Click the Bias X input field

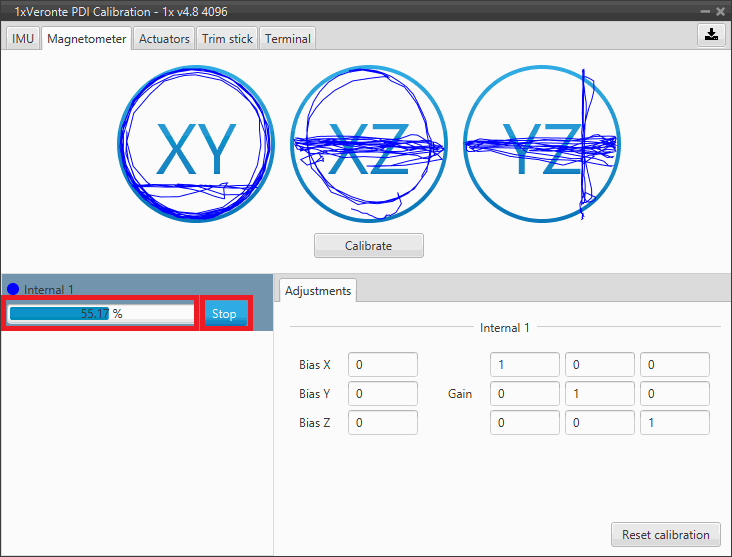point(383,365)
